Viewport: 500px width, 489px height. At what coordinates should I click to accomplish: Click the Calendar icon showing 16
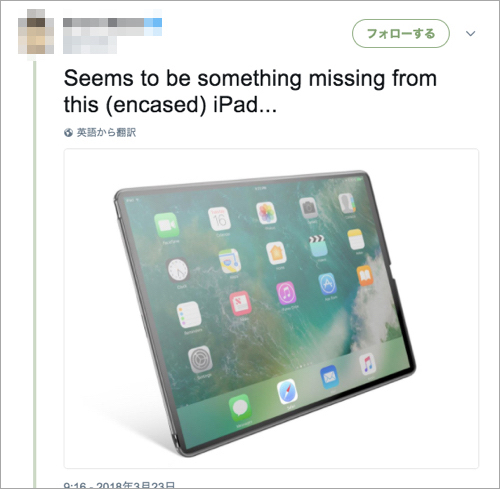219,219
